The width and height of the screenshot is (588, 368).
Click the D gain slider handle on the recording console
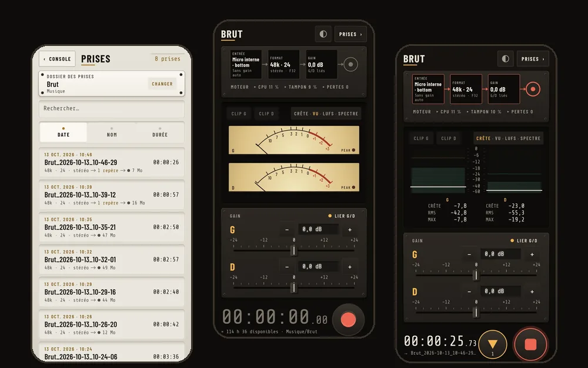pos(476,312)
